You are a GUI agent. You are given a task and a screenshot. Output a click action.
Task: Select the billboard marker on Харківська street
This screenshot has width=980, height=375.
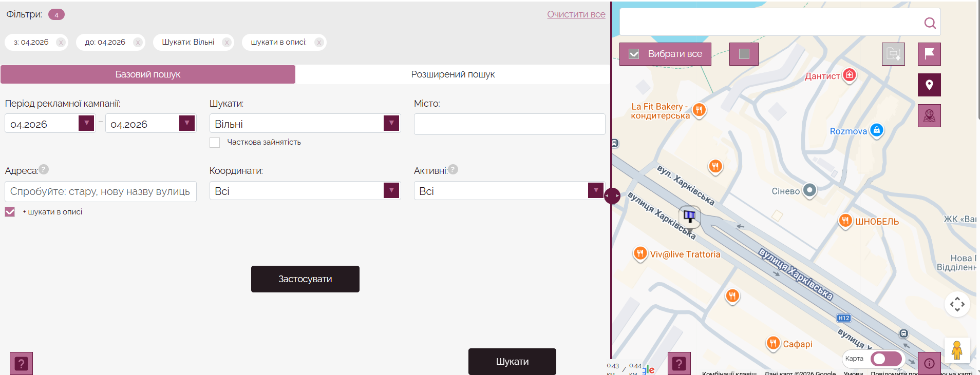point(690,216)
